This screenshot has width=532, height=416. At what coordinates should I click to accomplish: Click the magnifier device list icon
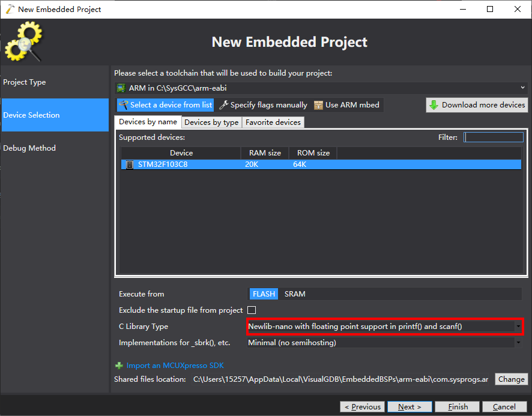click(x=124, y=105)
